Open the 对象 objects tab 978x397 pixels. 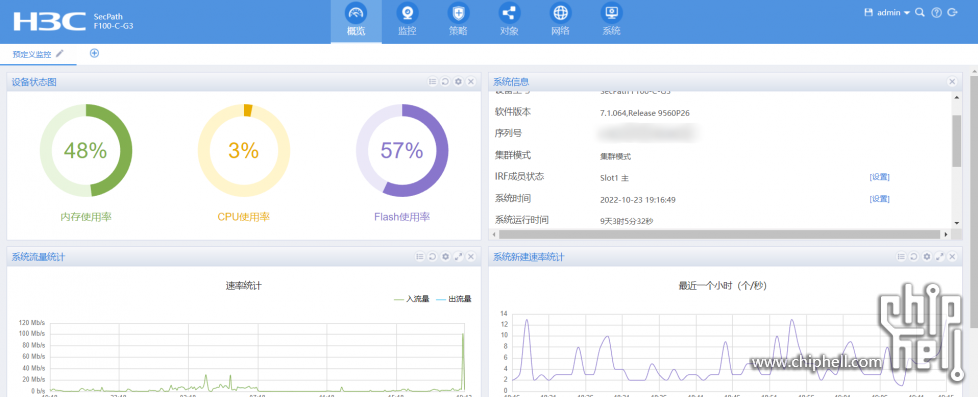pos(509,21)
